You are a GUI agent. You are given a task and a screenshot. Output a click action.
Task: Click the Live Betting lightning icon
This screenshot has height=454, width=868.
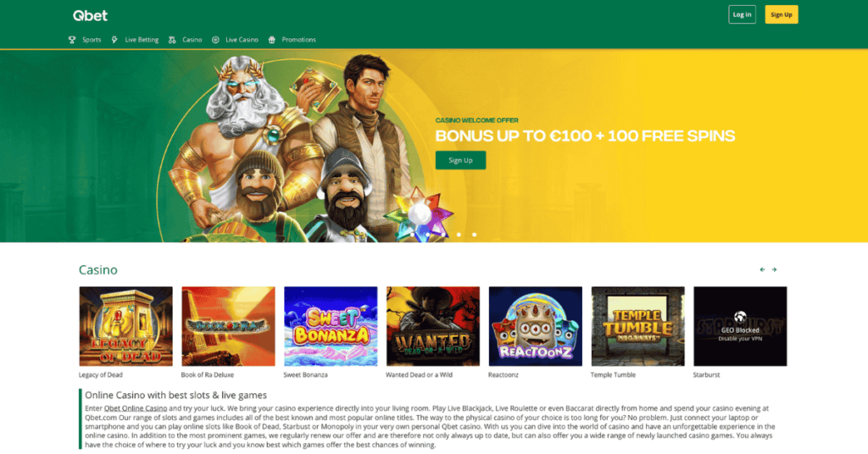click(114, 40)
